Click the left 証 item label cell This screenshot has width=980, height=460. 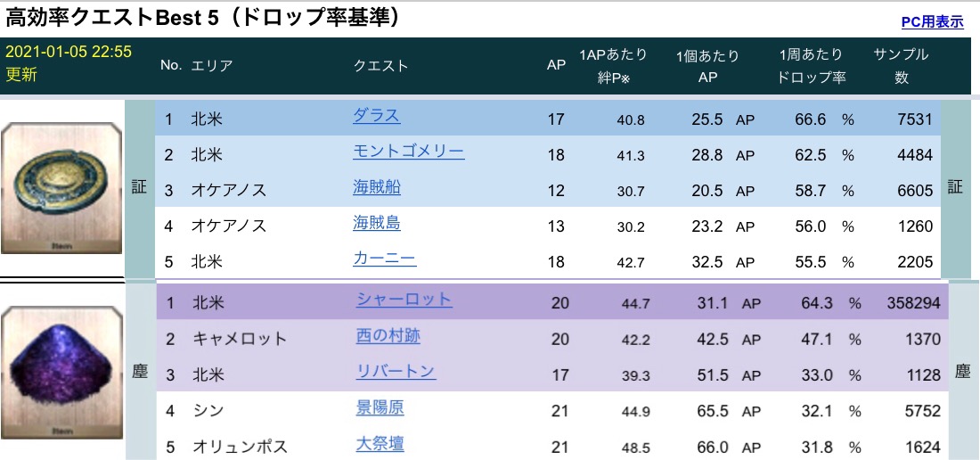(x=140, y=189)
